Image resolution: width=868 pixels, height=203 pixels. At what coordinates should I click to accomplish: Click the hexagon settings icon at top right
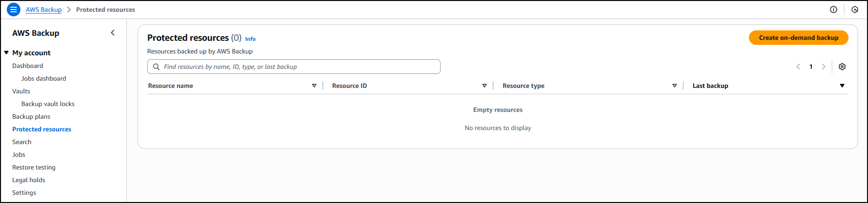click(854, 10)
